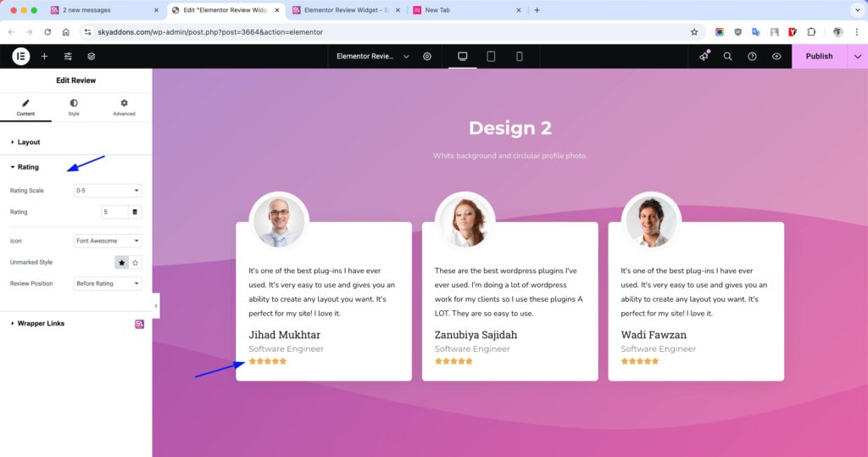Switch to the Advanced tab

[124, 108]
